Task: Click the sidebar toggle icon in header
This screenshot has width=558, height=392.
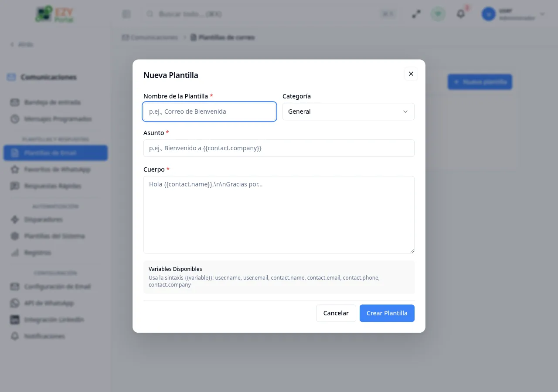Action: [x=126, y=14]
